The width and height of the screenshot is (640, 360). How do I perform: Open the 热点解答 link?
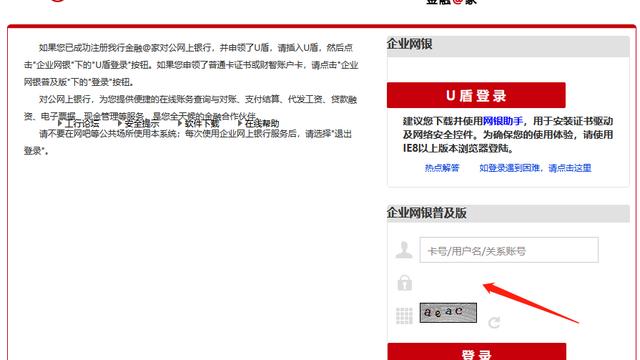[442, 168]
